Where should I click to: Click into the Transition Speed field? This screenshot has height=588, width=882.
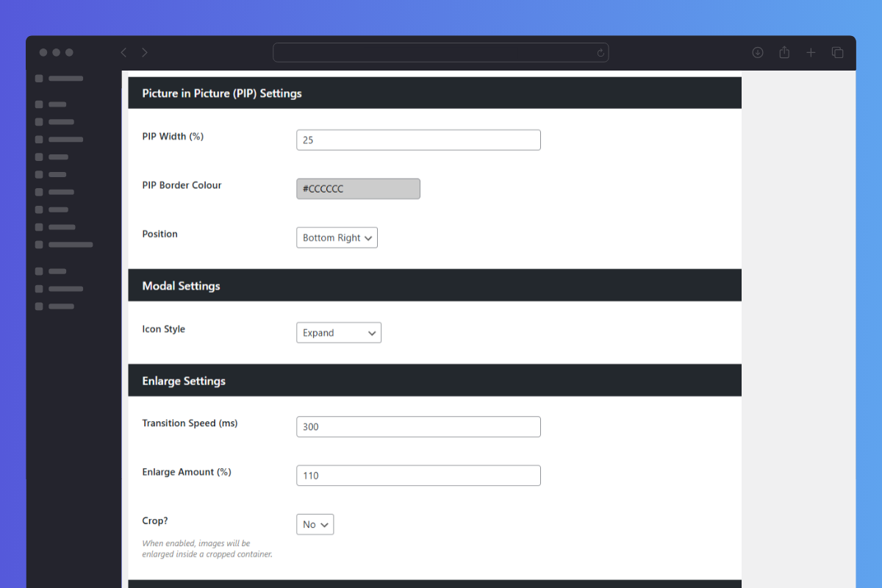click(418, 427)
